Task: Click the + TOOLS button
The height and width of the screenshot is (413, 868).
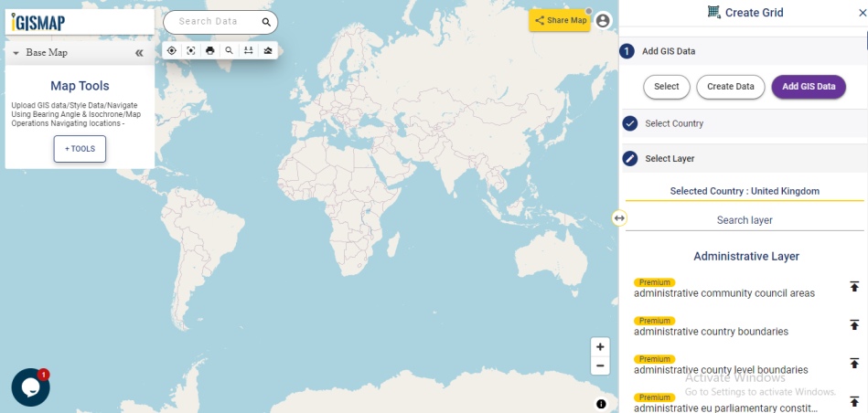Action: (80, 149)
